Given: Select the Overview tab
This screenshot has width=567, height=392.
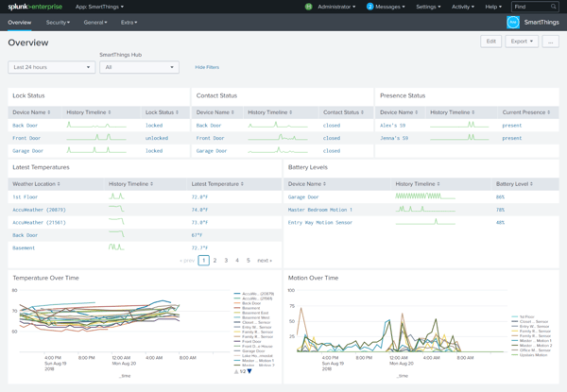Looking at the screenshot, I should [x=20, y=23].
